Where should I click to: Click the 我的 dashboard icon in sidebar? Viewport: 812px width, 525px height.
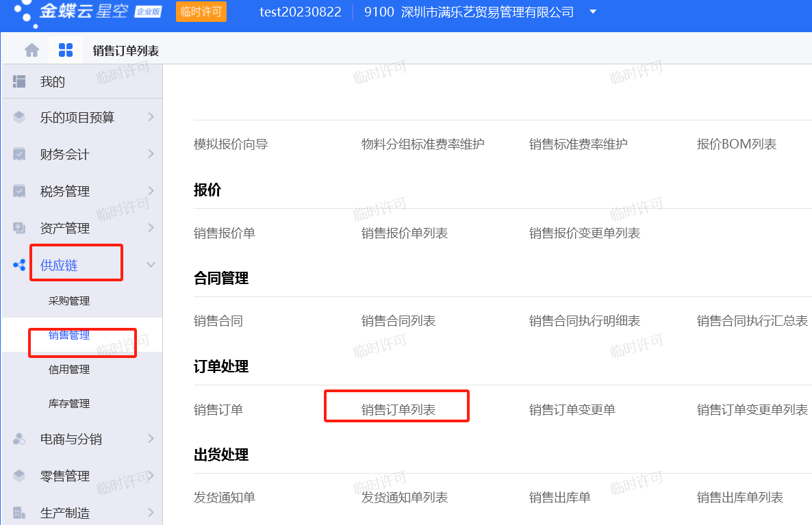click(19, 81)
